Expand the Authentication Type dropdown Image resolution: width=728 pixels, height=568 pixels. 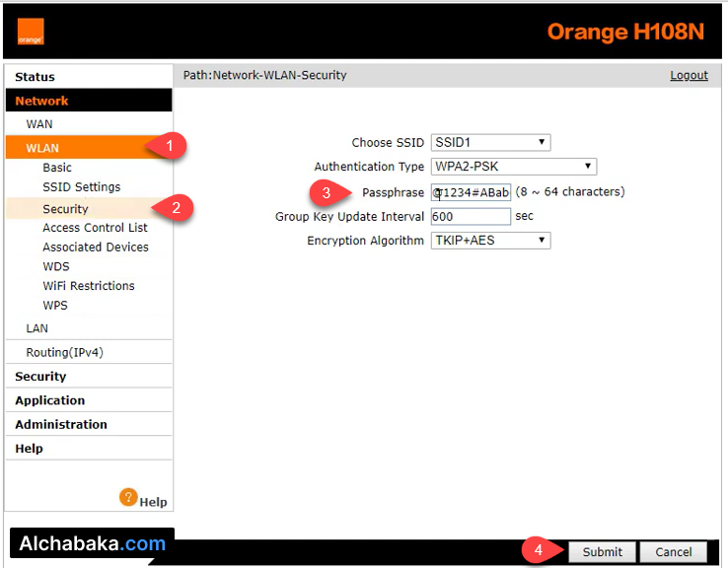513,167
